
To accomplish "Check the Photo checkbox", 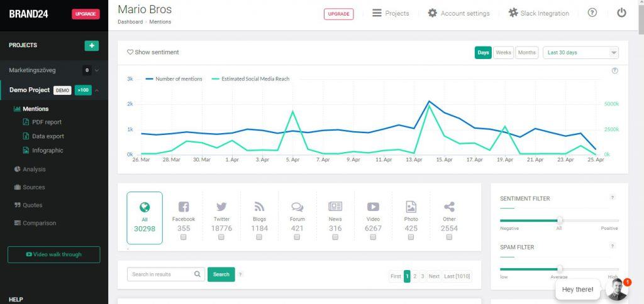I will click(411, 237).
